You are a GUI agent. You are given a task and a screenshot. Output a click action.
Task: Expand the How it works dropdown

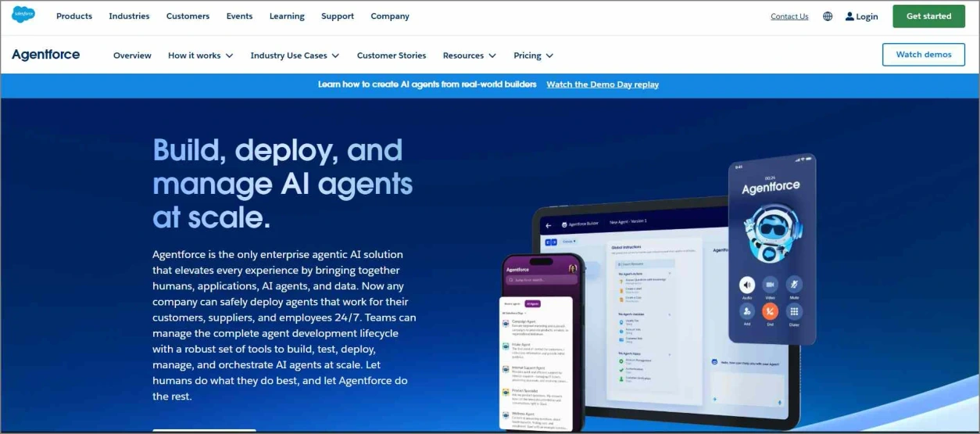click(200, 56)
